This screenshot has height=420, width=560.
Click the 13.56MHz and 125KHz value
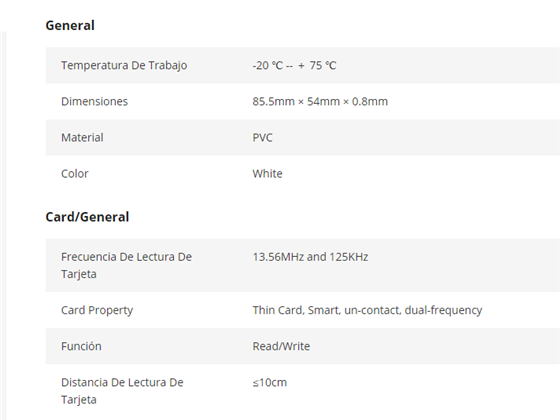click(x=310, y=257)
